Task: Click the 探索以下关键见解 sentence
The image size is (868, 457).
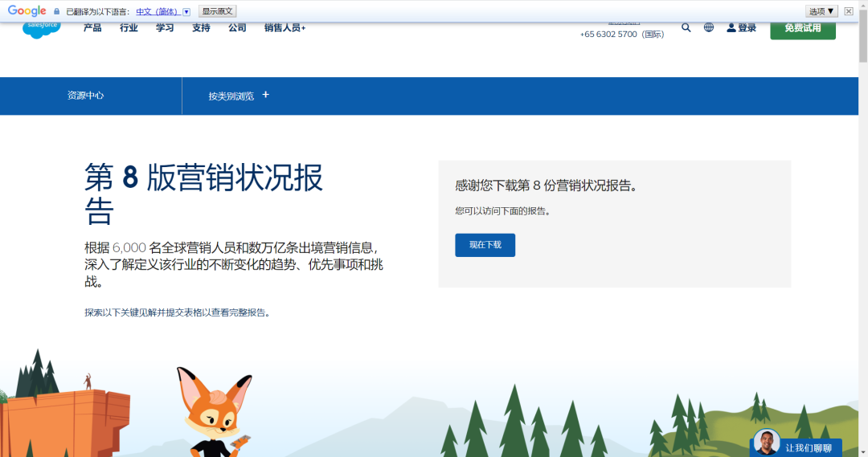Action: click(178, 312)
